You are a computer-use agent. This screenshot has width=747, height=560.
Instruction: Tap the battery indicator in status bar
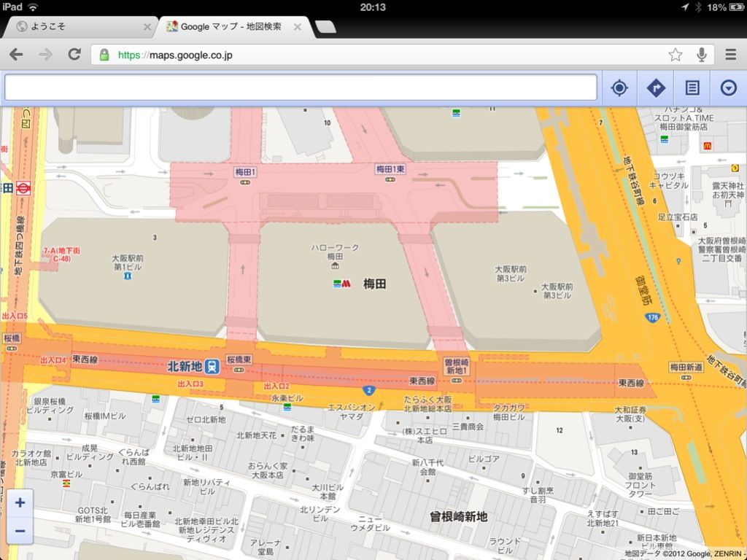click(737, 7)
